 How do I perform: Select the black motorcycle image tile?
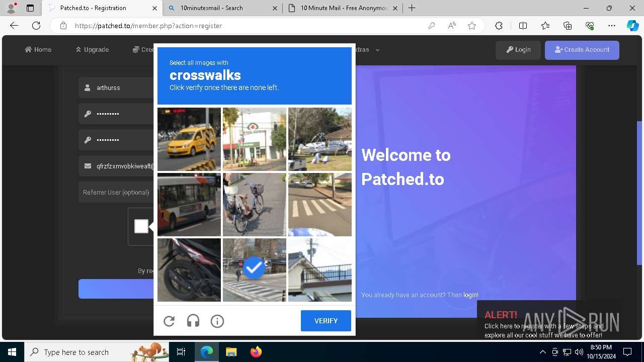[x=189, y=270]
